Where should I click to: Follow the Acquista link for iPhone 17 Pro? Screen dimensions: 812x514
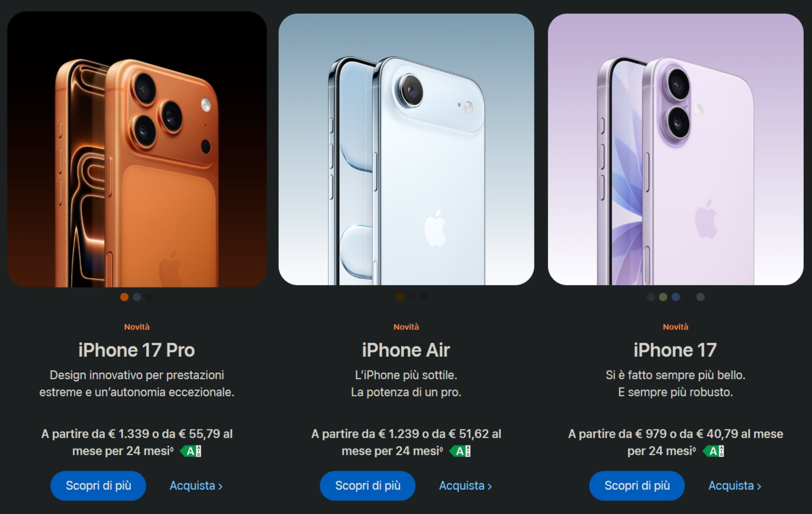point(196,486)
